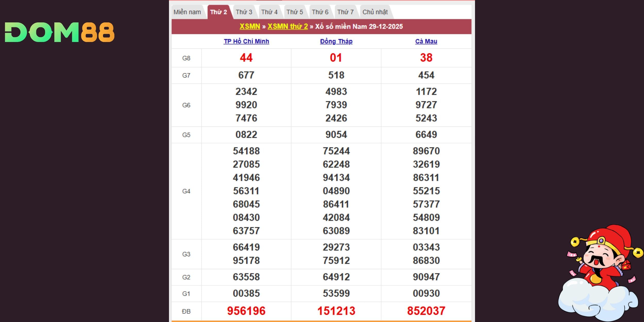Click the Cà Mau special prize 852037
The height and width of the screenshot is (322, 644).
click(x=426, y=311)
